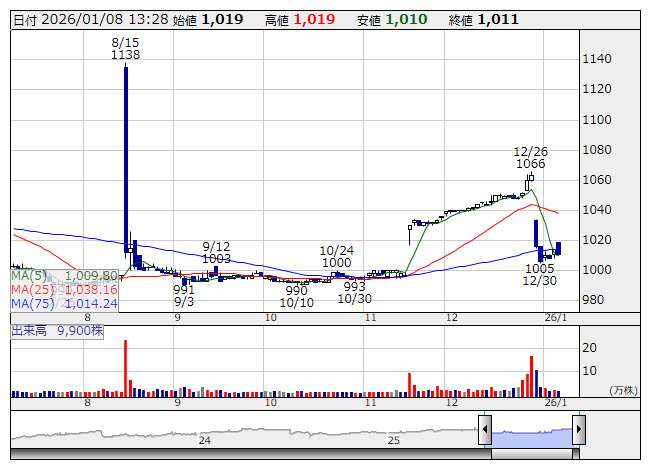Click the 1100 price axis label
The width and height of the screenshot is (653, 470).
click(x=597, y=120)
